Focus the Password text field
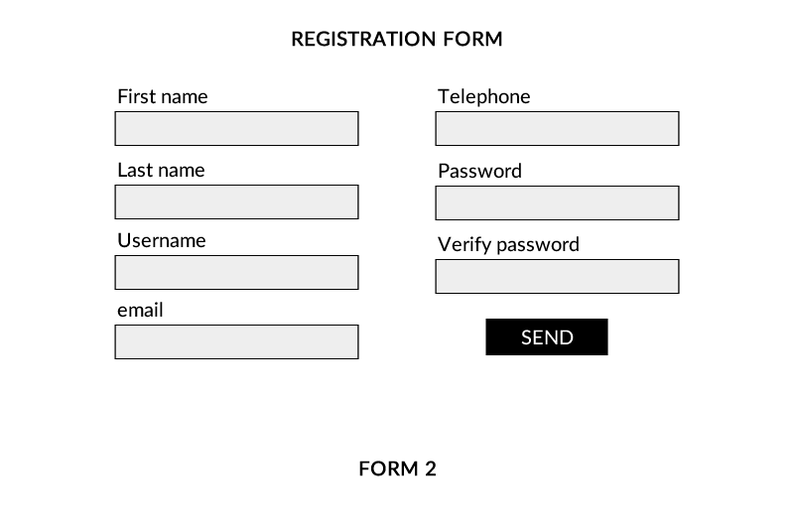The image size is (794, 532). click(x=557, y=203)
